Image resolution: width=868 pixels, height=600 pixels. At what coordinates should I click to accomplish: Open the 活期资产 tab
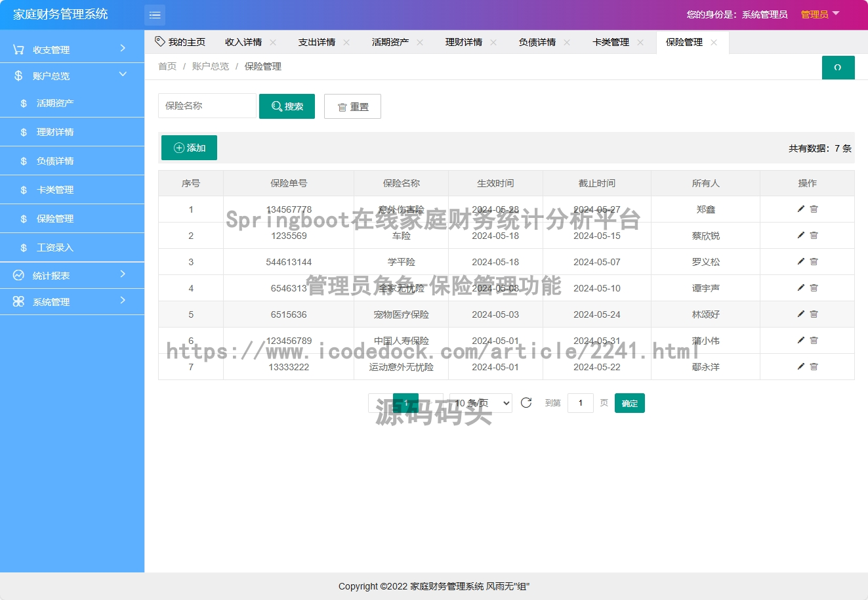pyautogui.click(x=390, y=42)
